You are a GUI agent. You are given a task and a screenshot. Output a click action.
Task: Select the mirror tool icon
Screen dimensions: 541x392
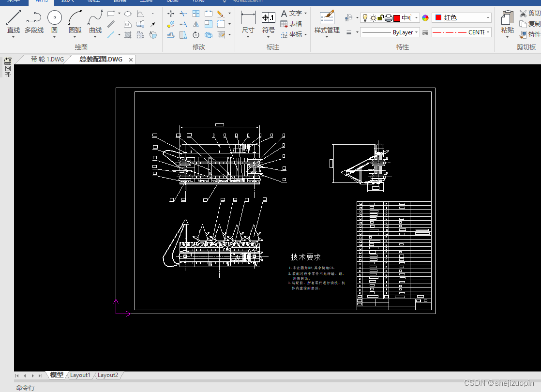click(x=196, y=24)
